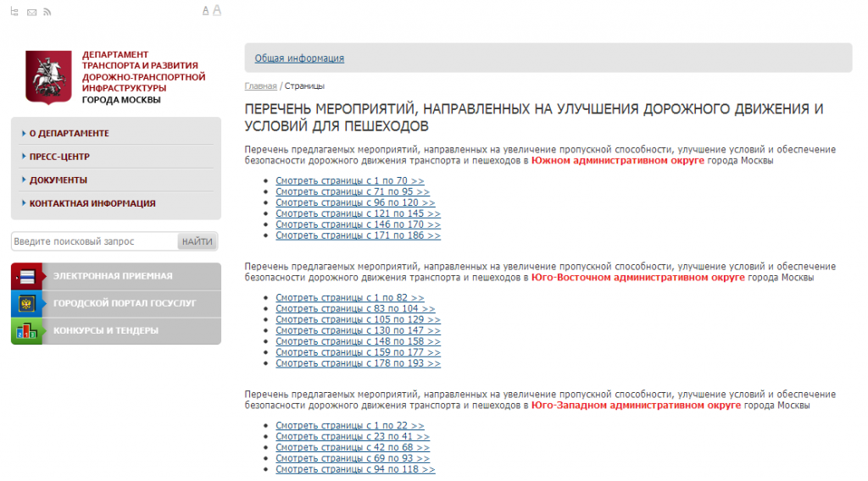The width and height of the screenshot is (868, 481).
Task: Click the Городской портал госуслуг emblem icon
Action: (26, 303)
